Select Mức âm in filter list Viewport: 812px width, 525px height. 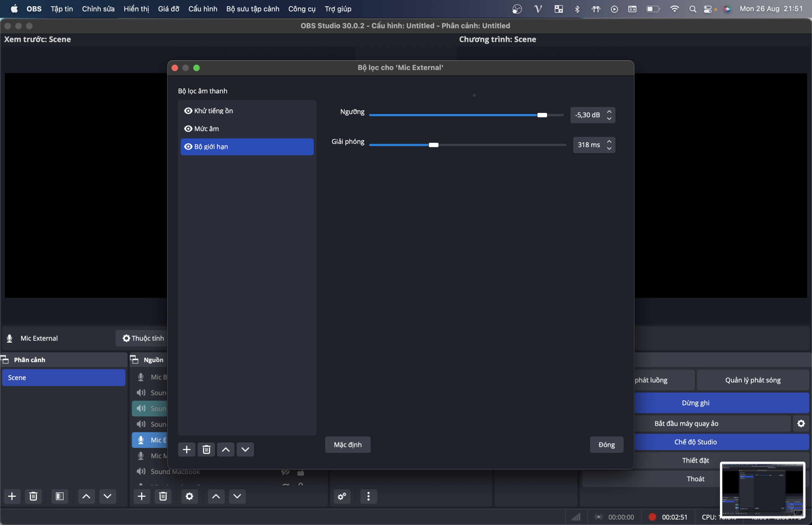point(247,128)
